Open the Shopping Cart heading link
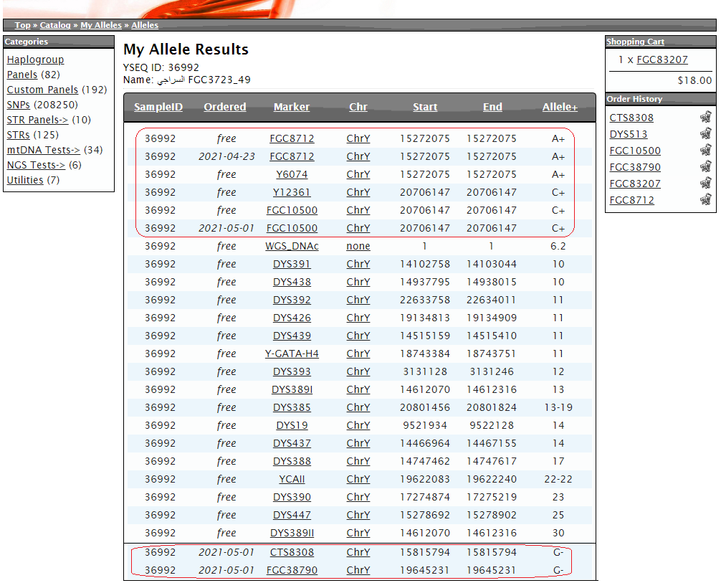721x588 pixels. coord(635,42)
